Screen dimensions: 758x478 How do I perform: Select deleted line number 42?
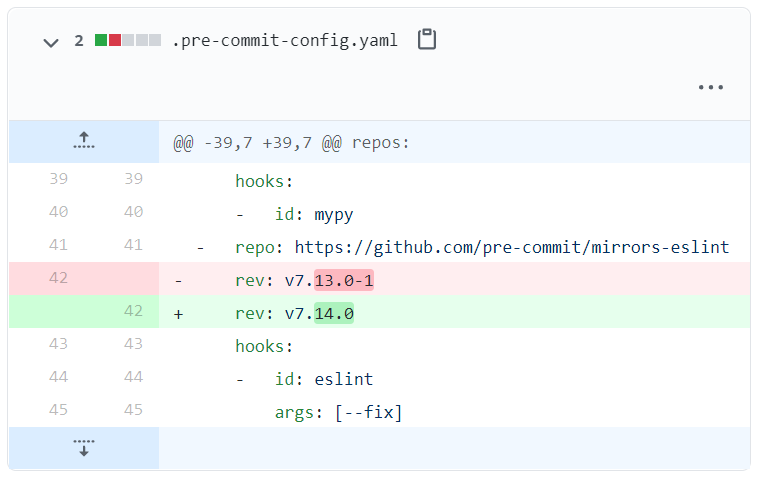(x=58, y=278)
